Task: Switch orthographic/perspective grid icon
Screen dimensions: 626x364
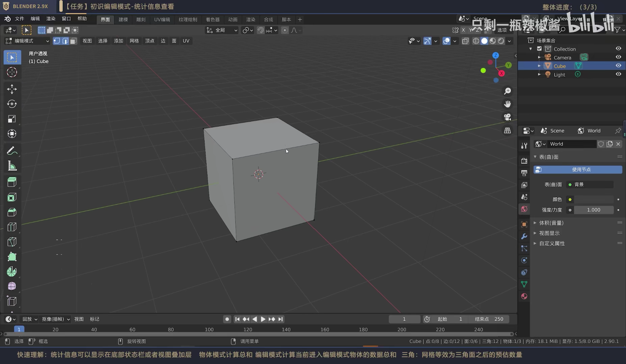Action: coord(507,130)
